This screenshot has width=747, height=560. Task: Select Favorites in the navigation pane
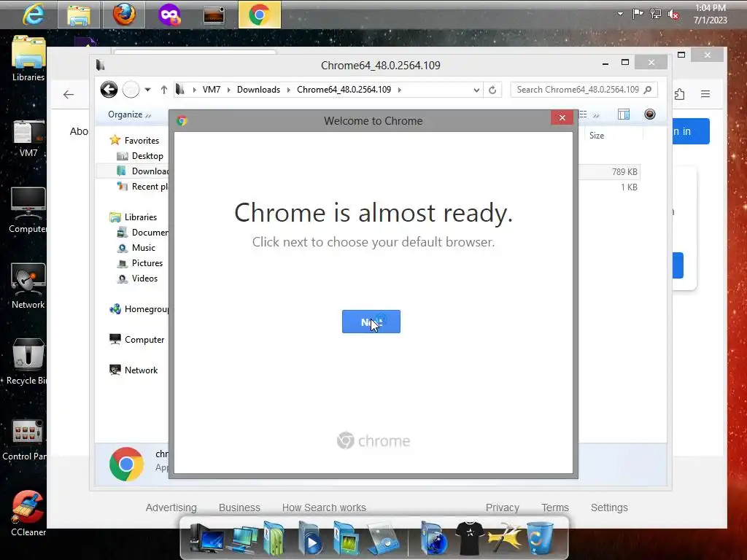pyautogui.click(x=142, y=141)
